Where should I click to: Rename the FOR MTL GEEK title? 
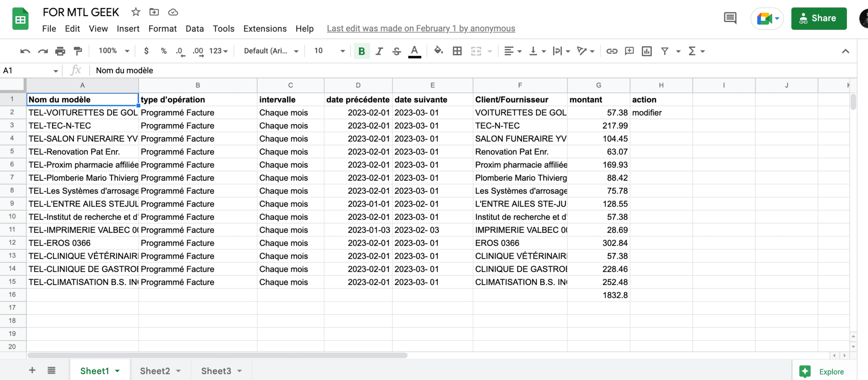click(x=81, y=12)
